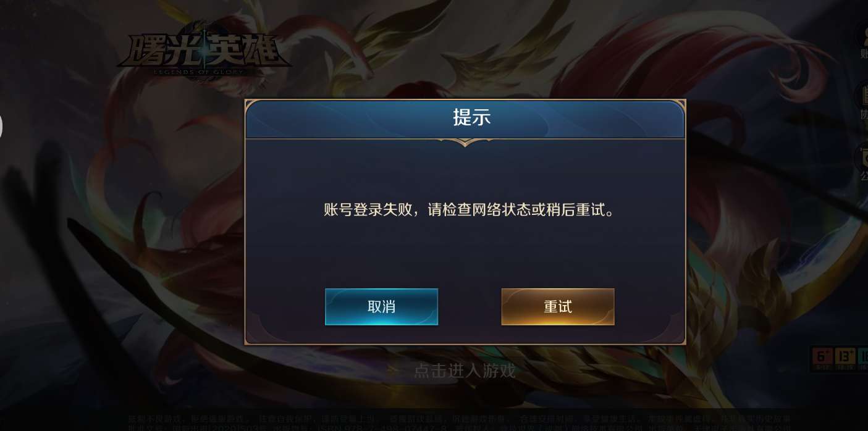868x431 pixels.
Task: Click the dialog's blue header bar
Action: tap(465, 120)
